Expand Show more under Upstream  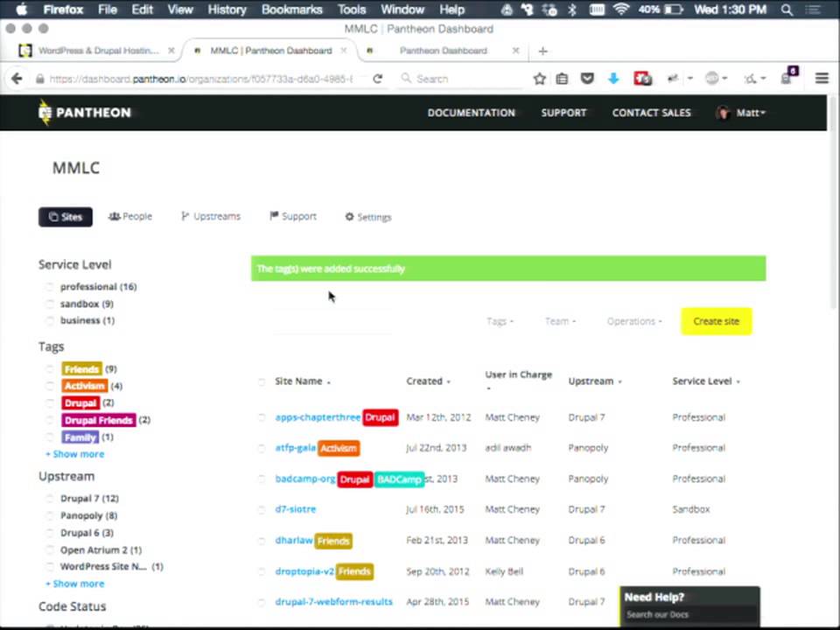coord(75,584)
